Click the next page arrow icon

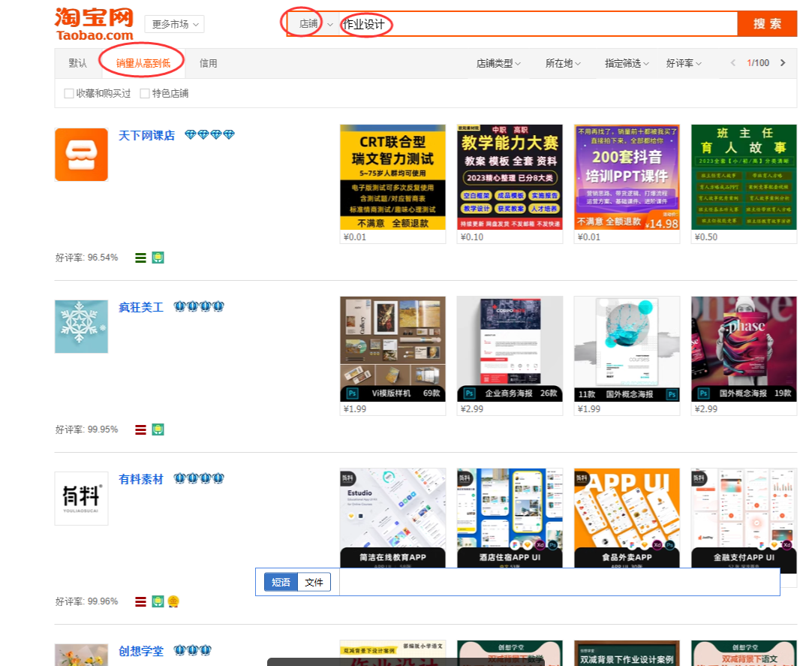coord(783,63)
